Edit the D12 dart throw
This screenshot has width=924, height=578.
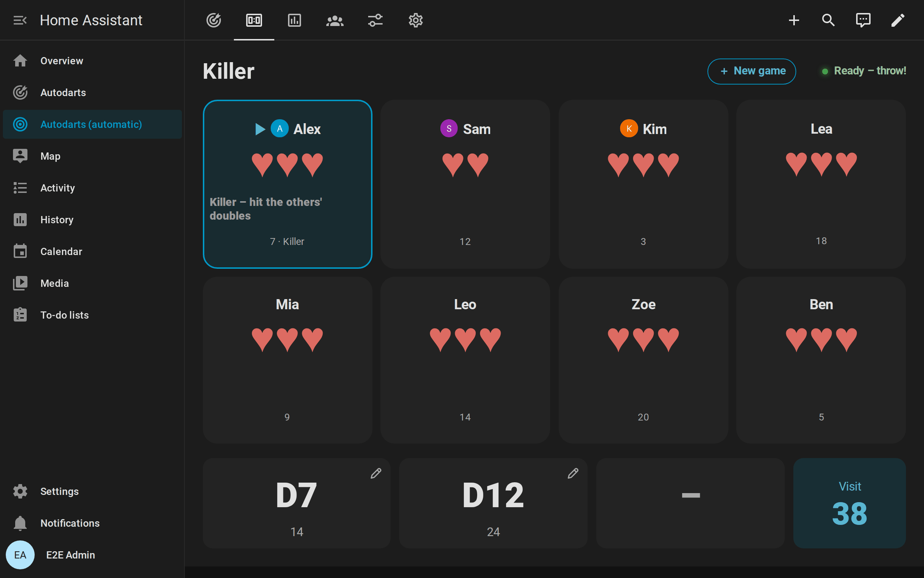click(573, 473)
